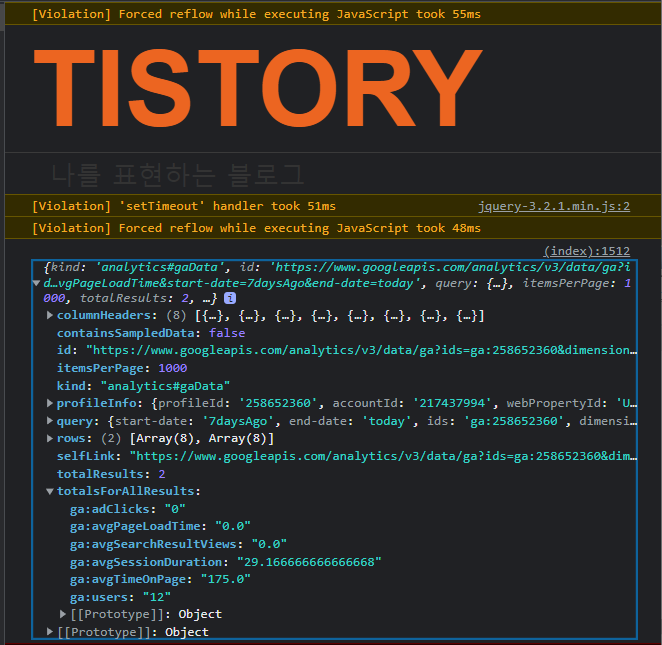Click the TISTORY logo image

tap(258, 88)
